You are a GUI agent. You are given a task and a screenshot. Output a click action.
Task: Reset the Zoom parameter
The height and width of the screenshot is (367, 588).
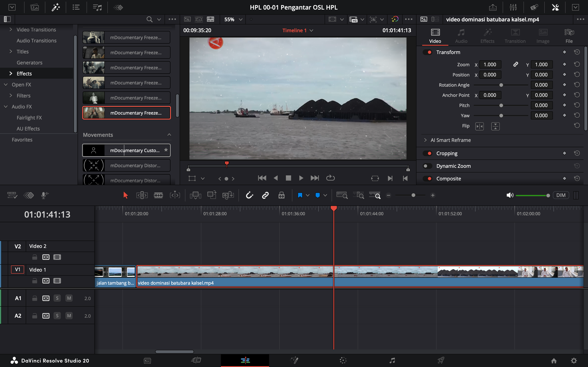[x=577, y=64]
